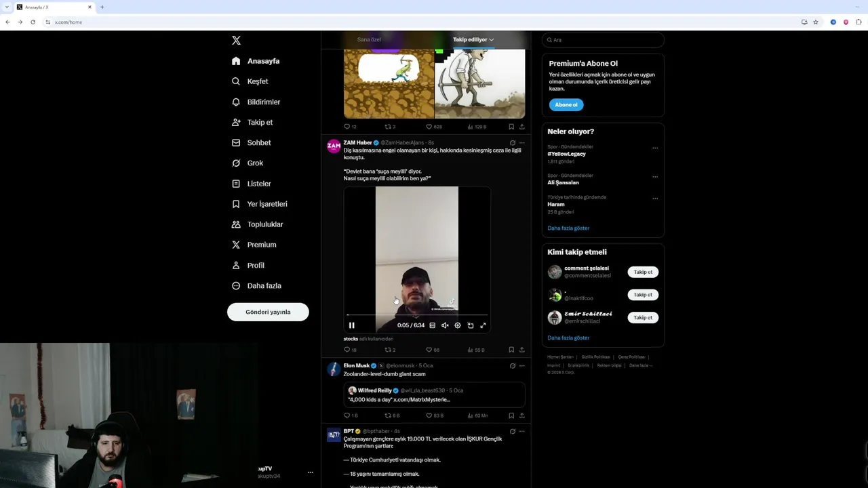868x488 pixels.
Task: Open Grok action on ZAM Haber post
Action: [x=513, y=143]
